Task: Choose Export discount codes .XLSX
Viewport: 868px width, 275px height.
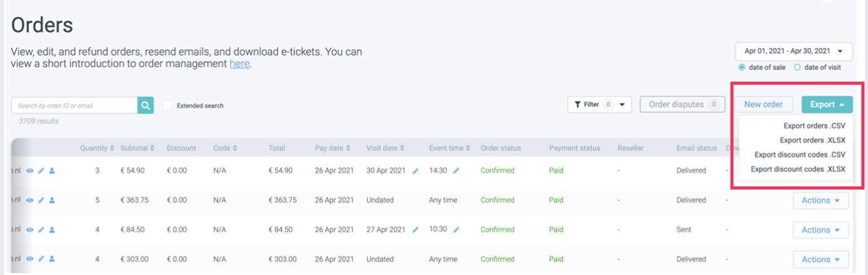Action: pos(798,169)
